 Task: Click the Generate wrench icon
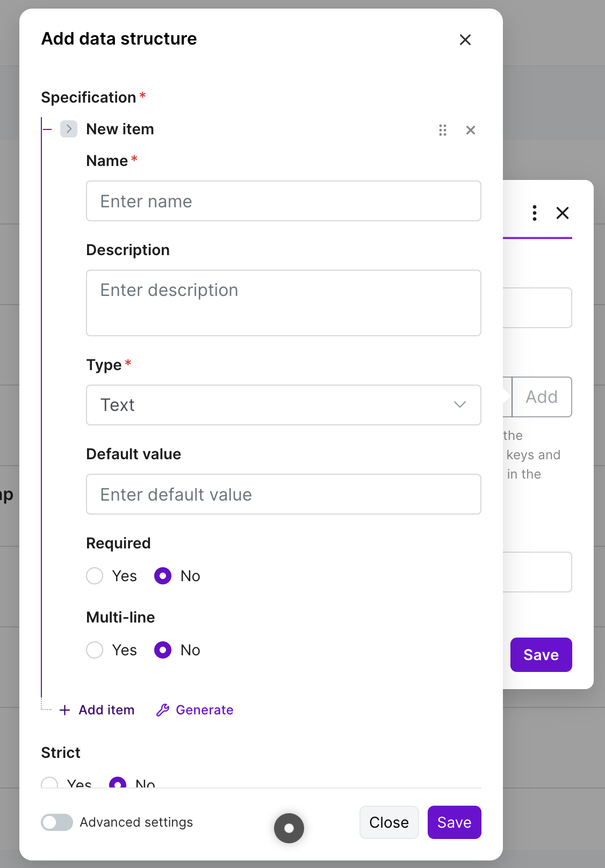click(163, 710)
